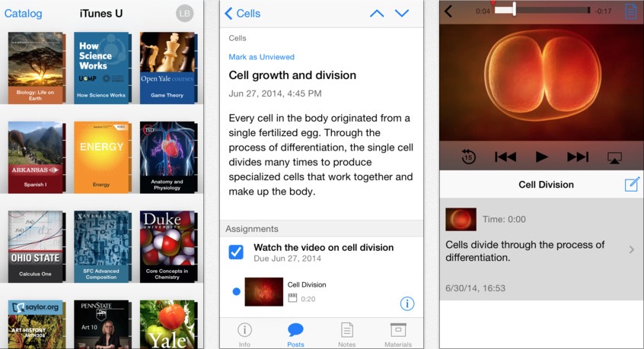644x349 pixels.
Task: Switch to the Info tab
Action: [244, 335]
